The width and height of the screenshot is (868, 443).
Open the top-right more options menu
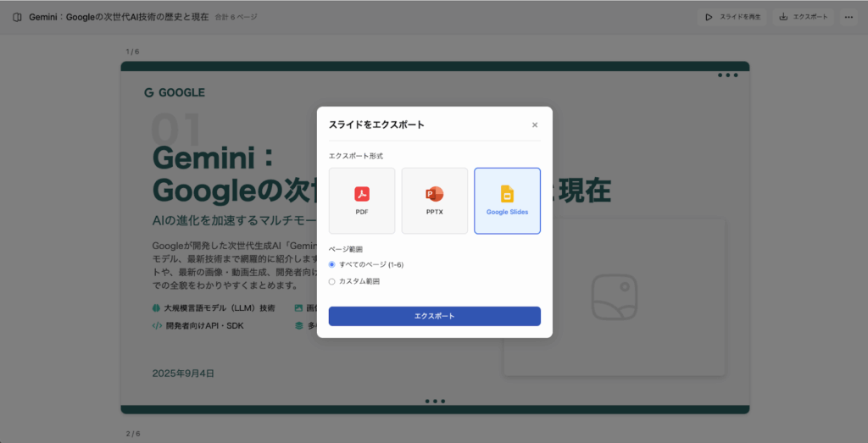click(x=849, y=17)
